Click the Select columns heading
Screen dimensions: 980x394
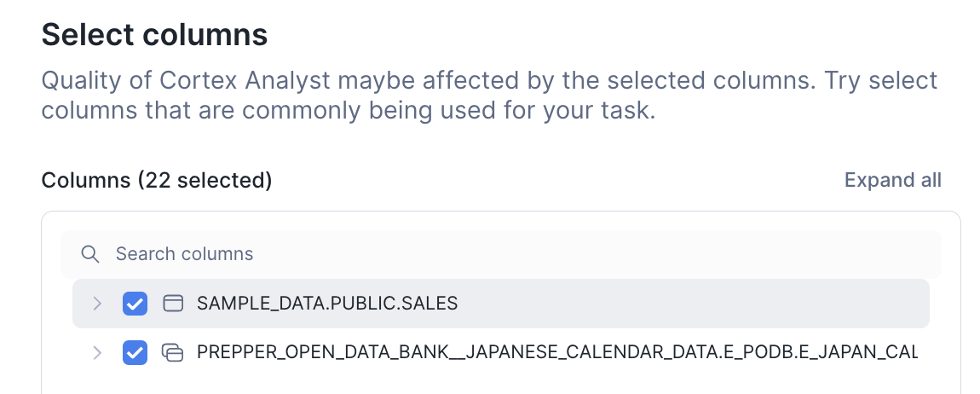click(x=154, y=35)
